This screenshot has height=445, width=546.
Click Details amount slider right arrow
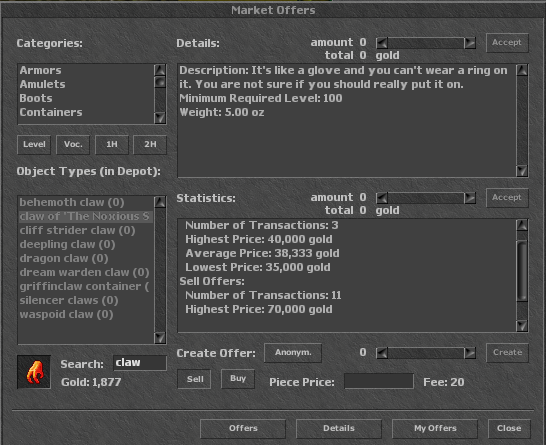[470, 43]
